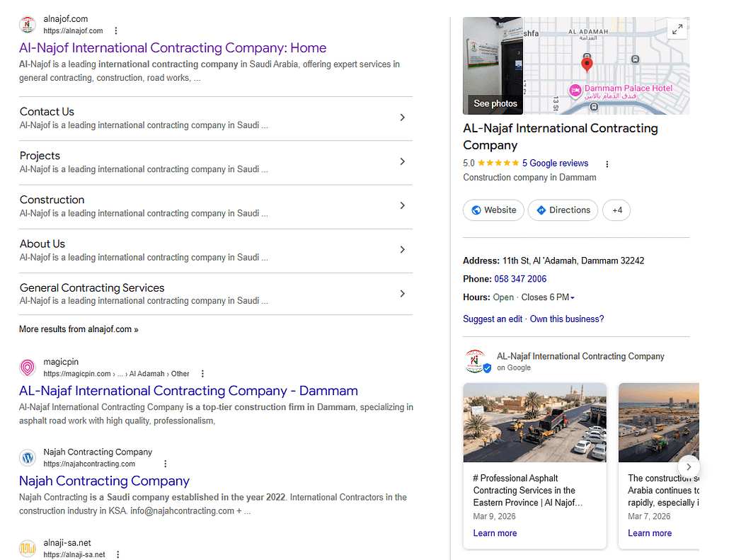Click the Directions button
The width and height of the screenshot is (729, 560).
[563, 210]
